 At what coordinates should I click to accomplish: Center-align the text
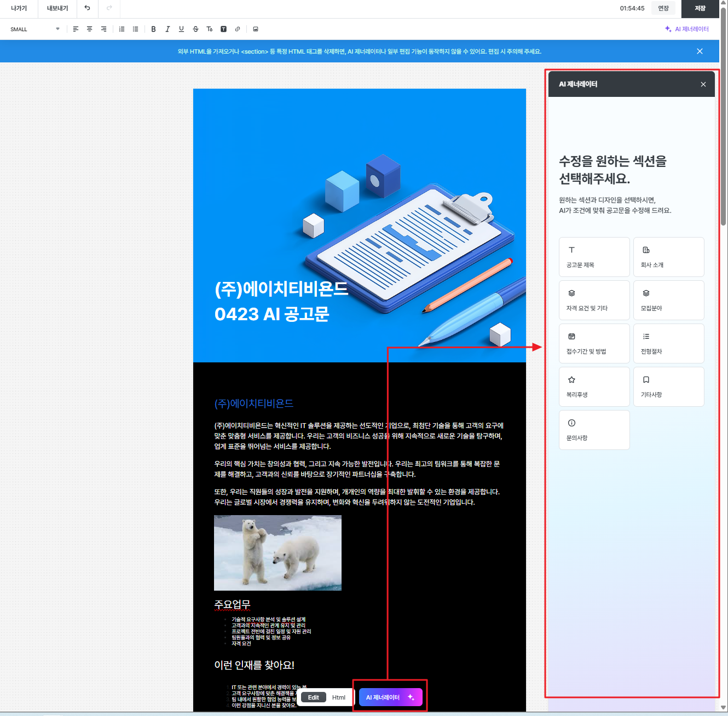click(89, 29)
